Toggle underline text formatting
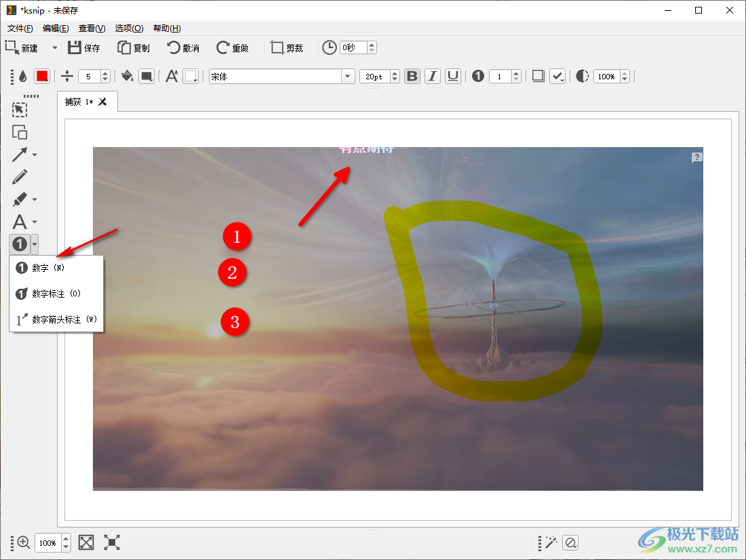Image resolution: width=746 pixels, height=560 pixels. [x=453, y=77]
